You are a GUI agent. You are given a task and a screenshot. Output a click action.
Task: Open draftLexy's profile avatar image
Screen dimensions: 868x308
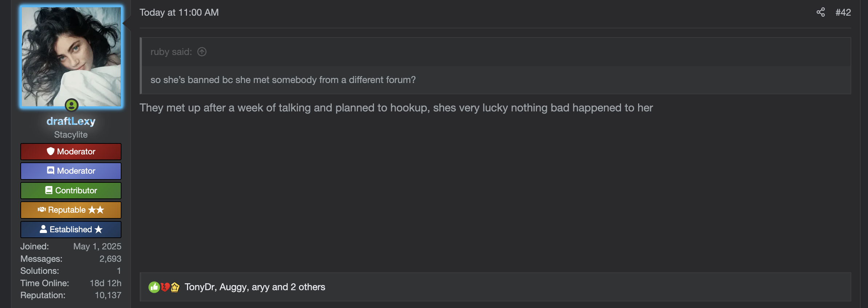pyautogui.click(x=71, y=56)
